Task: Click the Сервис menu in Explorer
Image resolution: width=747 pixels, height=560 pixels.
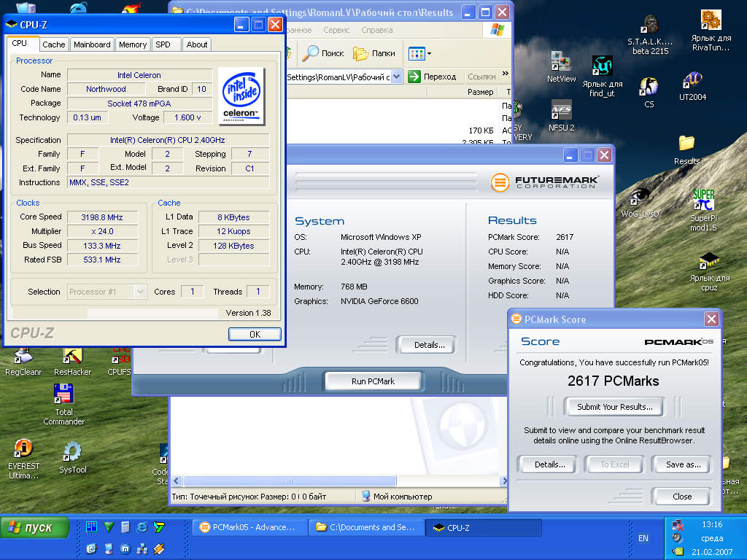Action: (x=336, y=30)
